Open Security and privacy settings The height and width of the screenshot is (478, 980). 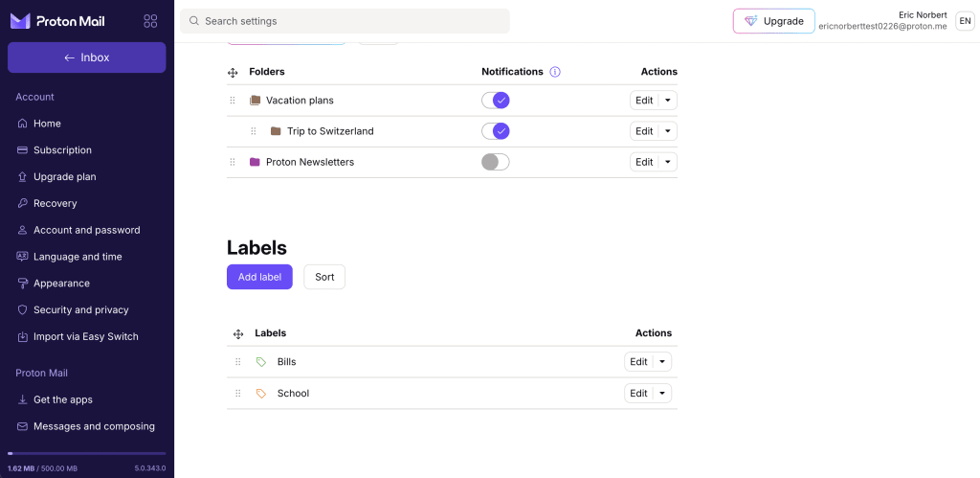tap(81, 310)
